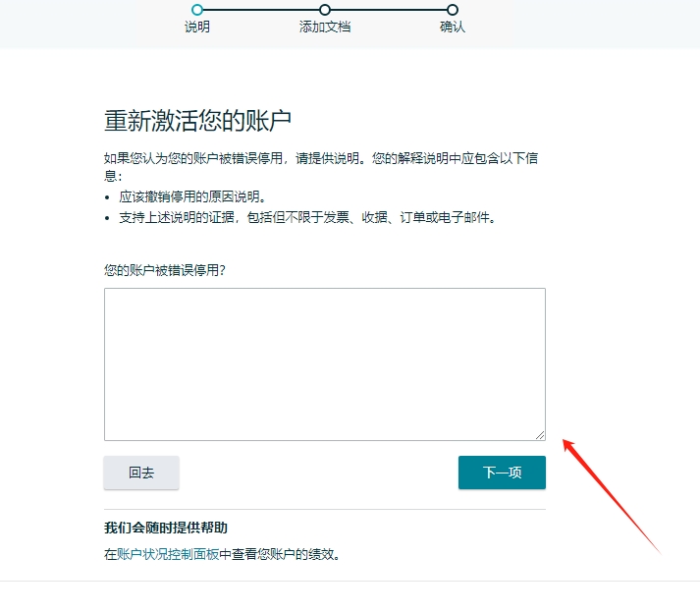The image size is (700, 613).
Task: Click the paragraph starting with 如果您认为您的账户被错误停用
Action: (x=321, y=167)
